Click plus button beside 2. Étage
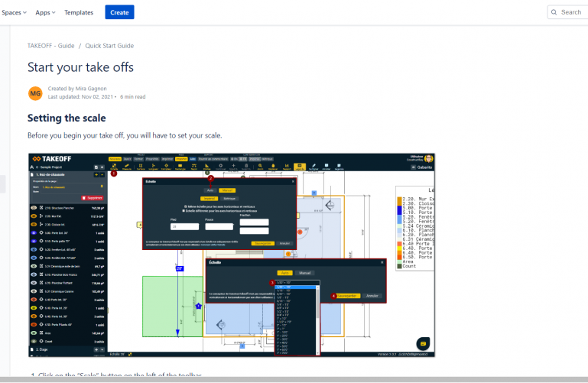The image size is (588, 383). 96,349
